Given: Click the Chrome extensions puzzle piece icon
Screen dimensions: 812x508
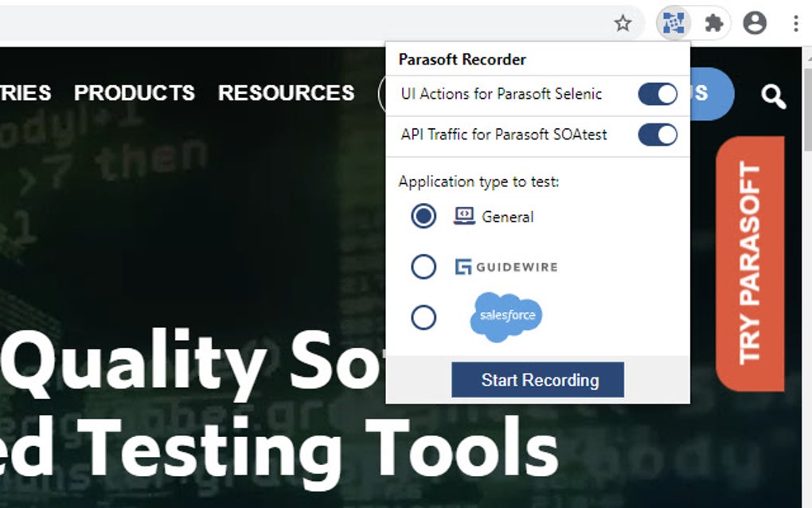Looking at the screenshot, I should click(x=714, y=23).
